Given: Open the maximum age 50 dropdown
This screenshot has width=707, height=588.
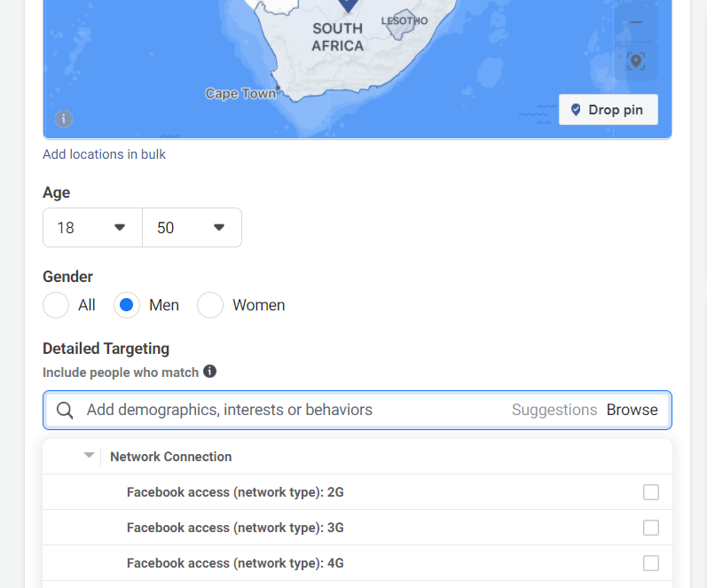Looking at the screenshot, I should click(x=192, y=228).
